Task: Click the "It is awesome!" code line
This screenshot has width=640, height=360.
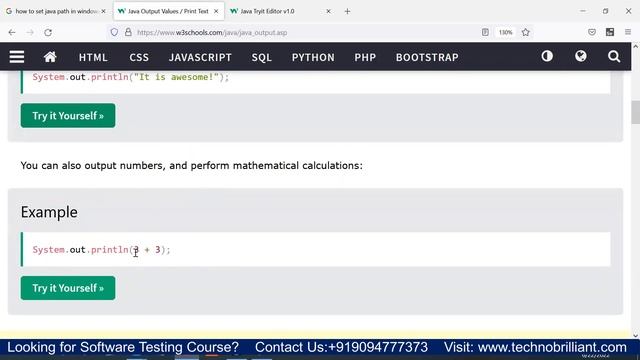Action: coord(131,77)
